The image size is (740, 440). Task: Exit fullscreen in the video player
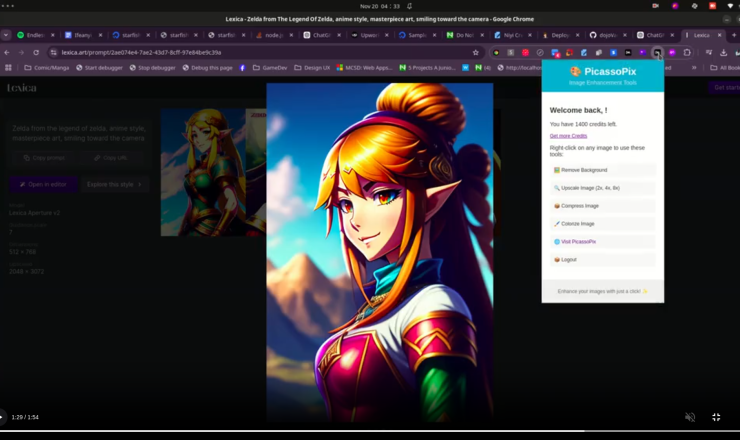(x=716, y=417)
